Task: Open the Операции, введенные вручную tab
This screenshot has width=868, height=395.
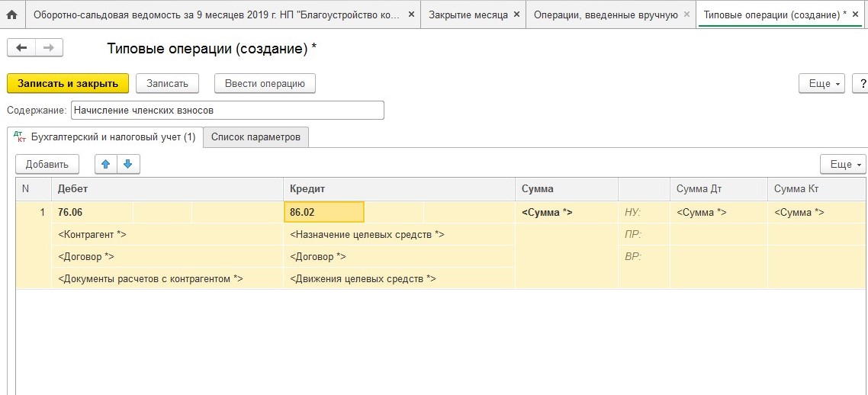Action: [x=605, y=14]
